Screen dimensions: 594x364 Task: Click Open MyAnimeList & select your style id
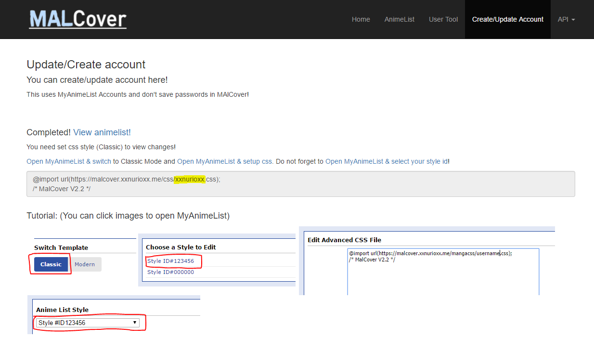coord(387,162)
